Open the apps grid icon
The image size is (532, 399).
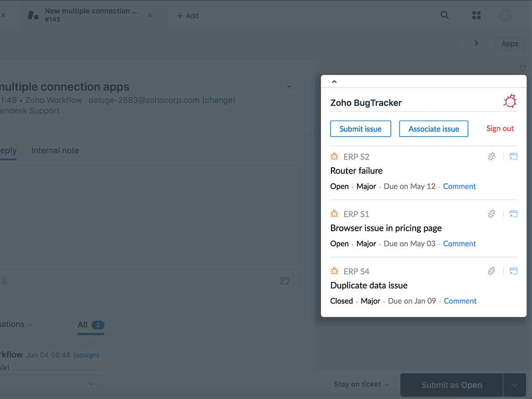pos(476,16)
